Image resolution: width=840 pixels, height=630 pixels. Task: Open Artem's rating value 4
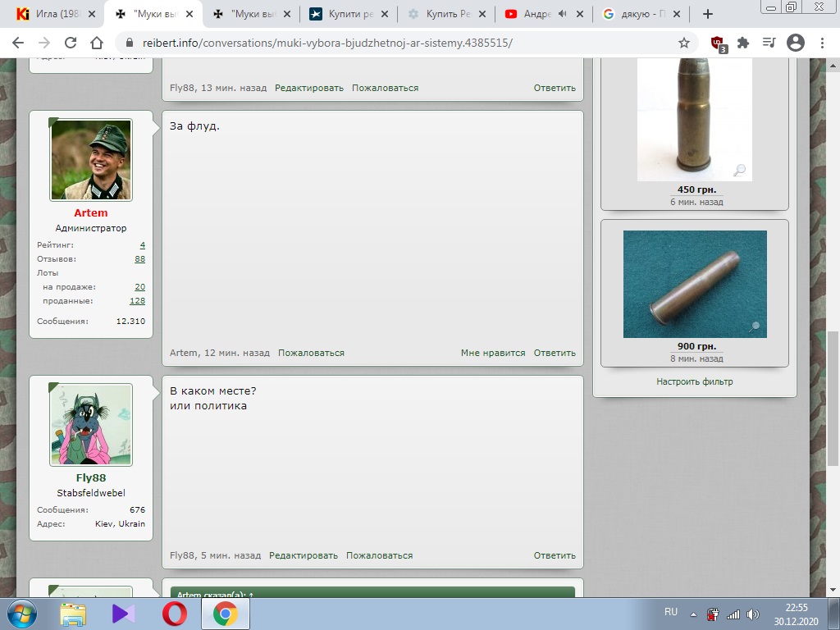coord(143,244)
